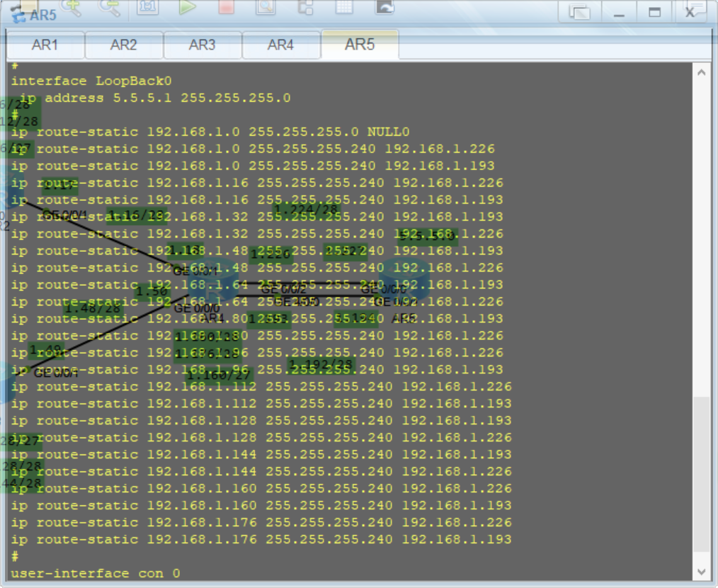Click route 192.168.1.112 via 192.168.1.226
This screenshot has width=718, height=588.
coord(261,386)
